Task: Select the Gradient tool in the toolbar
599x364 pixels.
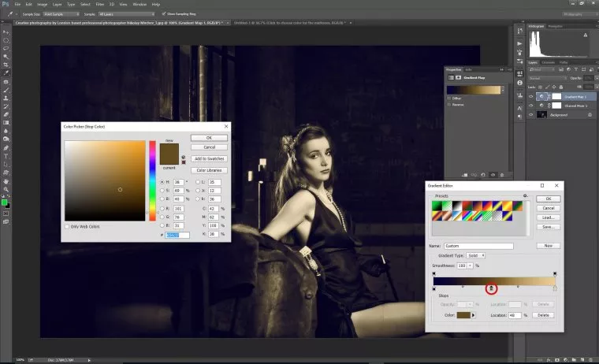Action: 6,123
